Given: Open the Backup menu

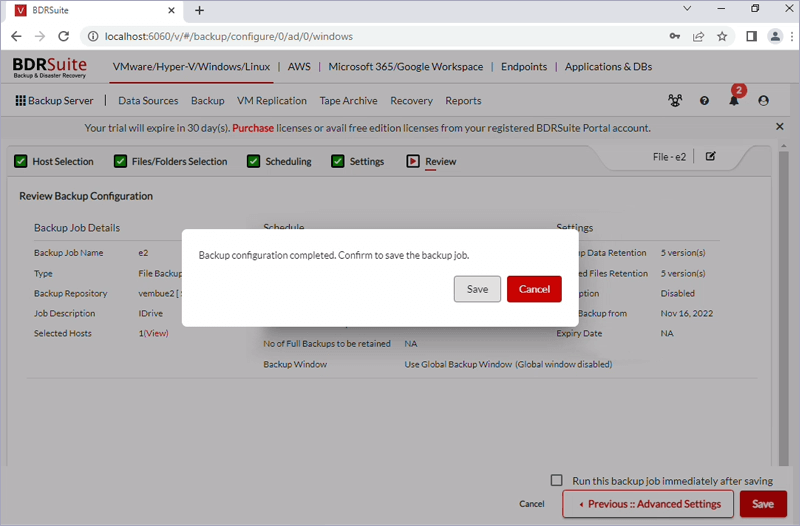Looking at the screenshot, I should tap(208, 101).
